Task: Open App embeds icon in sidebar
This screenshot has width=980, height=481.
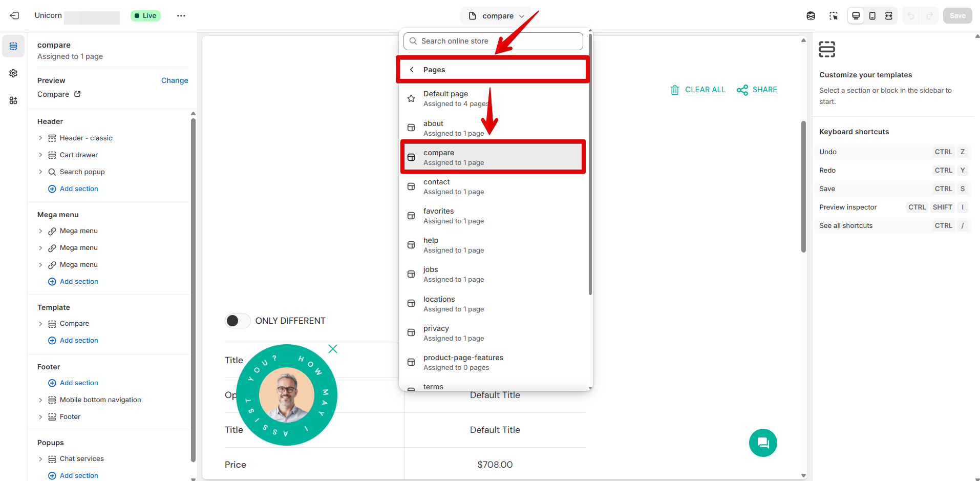Action: [x=13, y=100]
